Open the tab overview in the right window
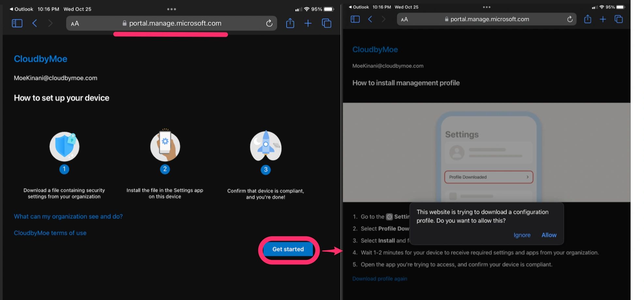Image resolution: width=644 pixels, height=300 pixels. click(619, 19)
